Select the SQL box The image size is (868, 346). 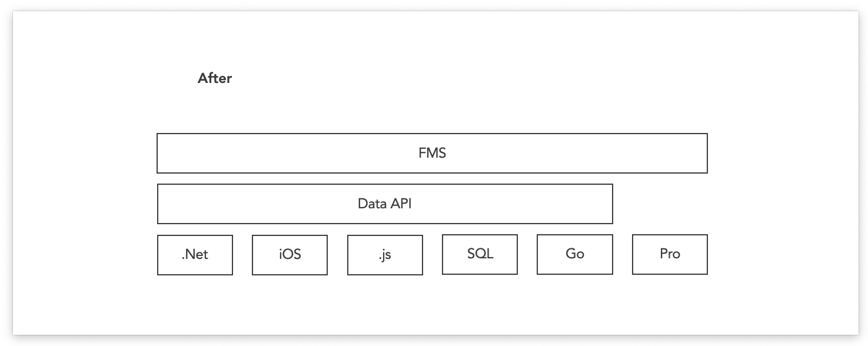[480, 254]
